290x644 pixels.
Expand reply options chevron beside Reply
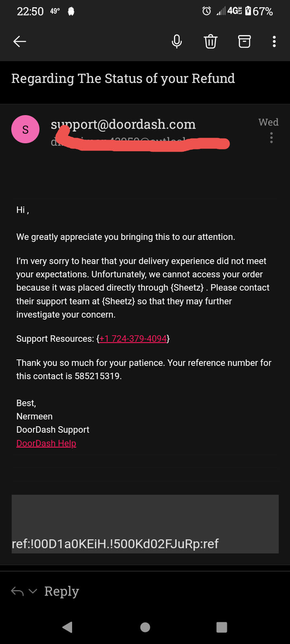pyautogui.click(x=33, y=591)
